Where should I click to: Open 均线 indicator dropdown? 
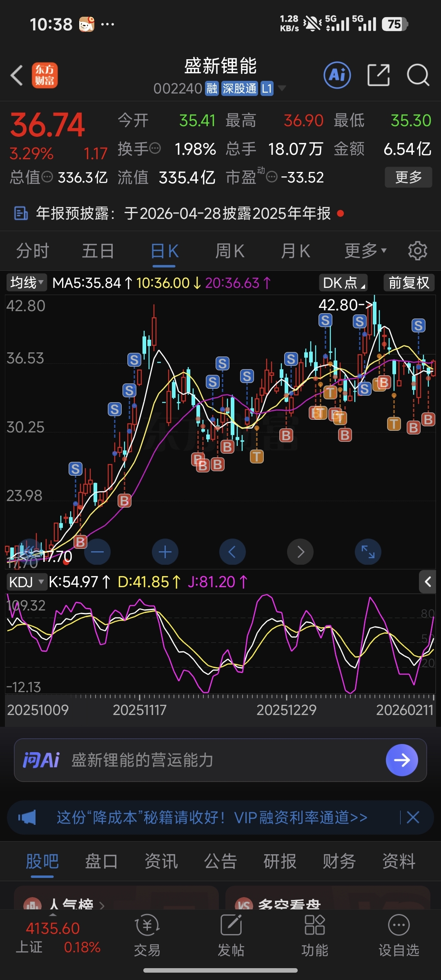point(27,283)
